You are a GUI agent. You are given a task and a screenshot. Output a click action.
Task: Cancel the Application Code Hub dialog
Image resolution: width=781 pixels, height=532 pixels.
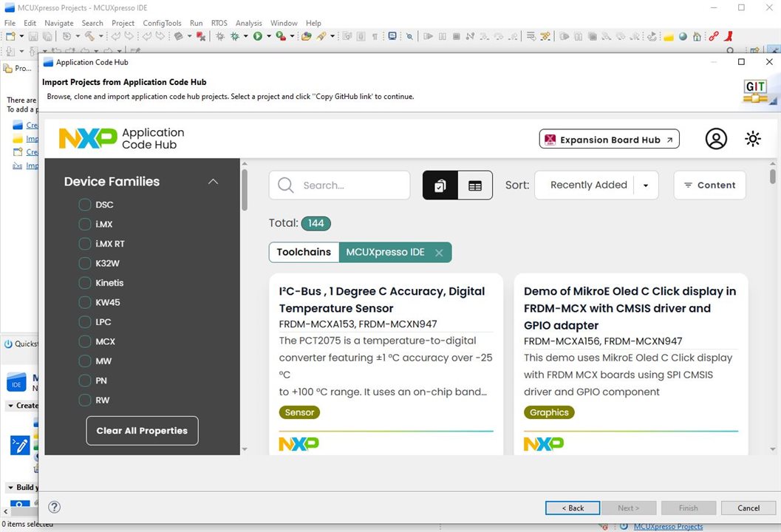[x=748, y=508]
